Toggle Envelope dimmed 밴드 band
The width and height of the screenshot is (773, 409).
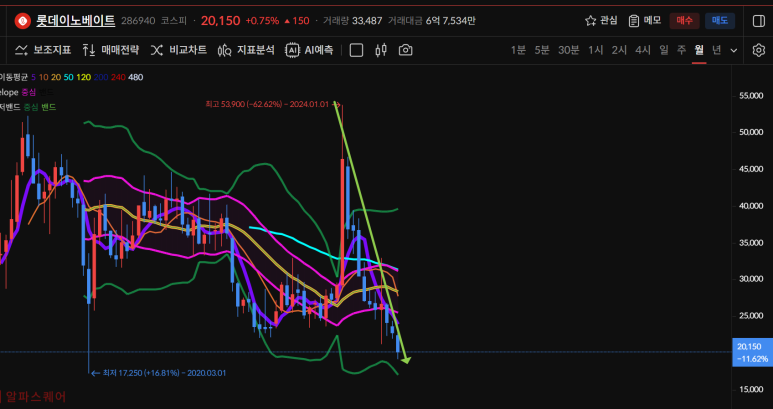click(x=47, y=92)
